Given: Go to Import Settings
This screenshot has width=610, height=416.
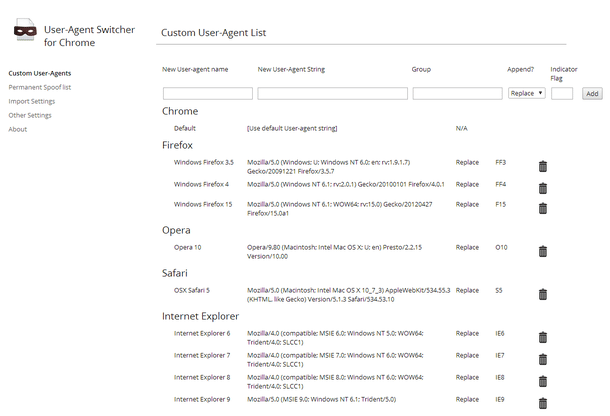Looking at the screenshot, I should coord(32,101).
